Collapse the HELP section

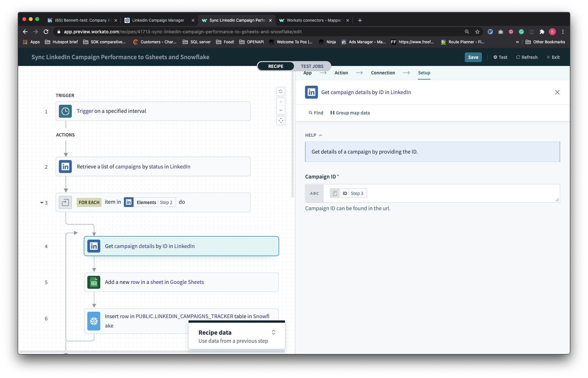click(x=314, y=135)
